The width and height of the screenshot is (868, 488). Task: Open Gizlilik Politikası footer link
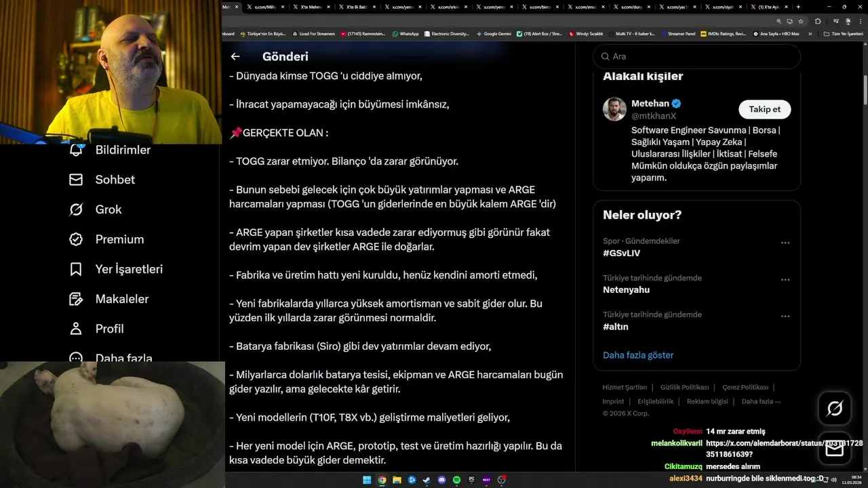coord(685,387)
